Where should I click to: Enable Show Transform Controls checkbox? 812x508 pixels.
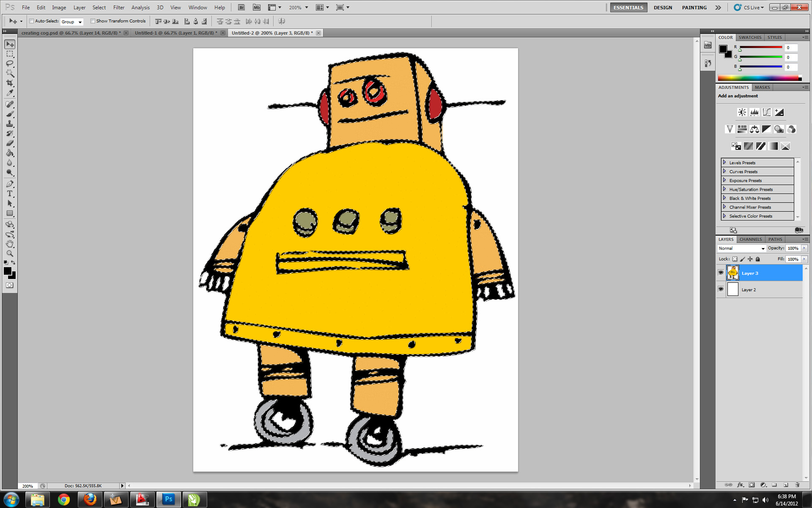pyautogui.click(x=93, y=21)
